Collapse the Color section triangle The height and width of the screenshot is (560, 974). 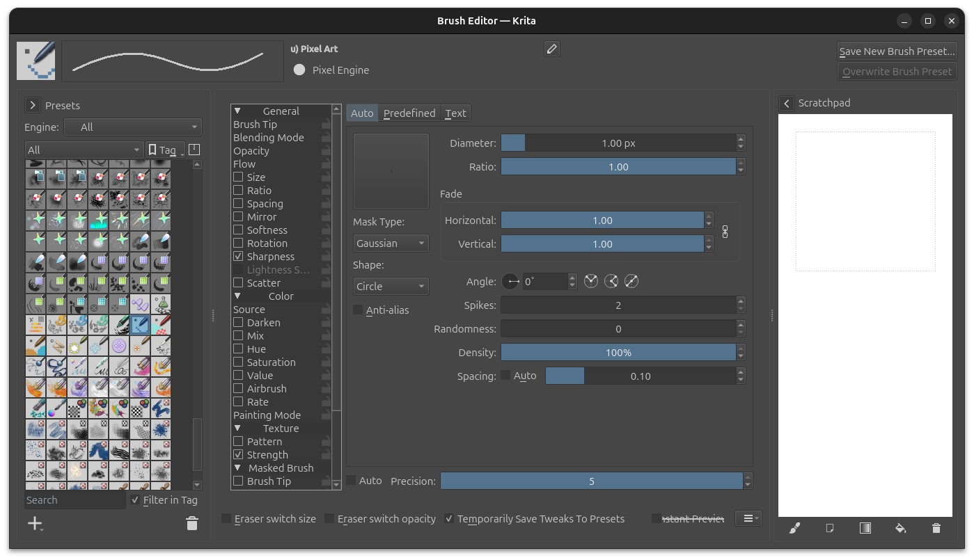pos(237,296)
